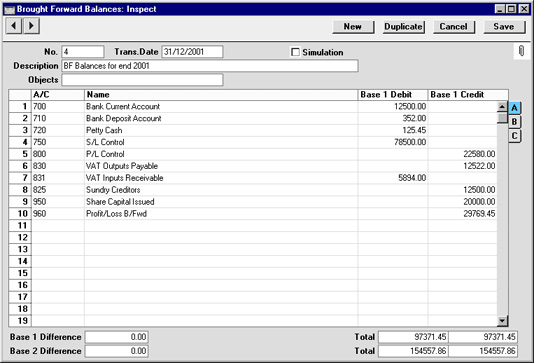Click the New button
534x363 pixels.
353,27
